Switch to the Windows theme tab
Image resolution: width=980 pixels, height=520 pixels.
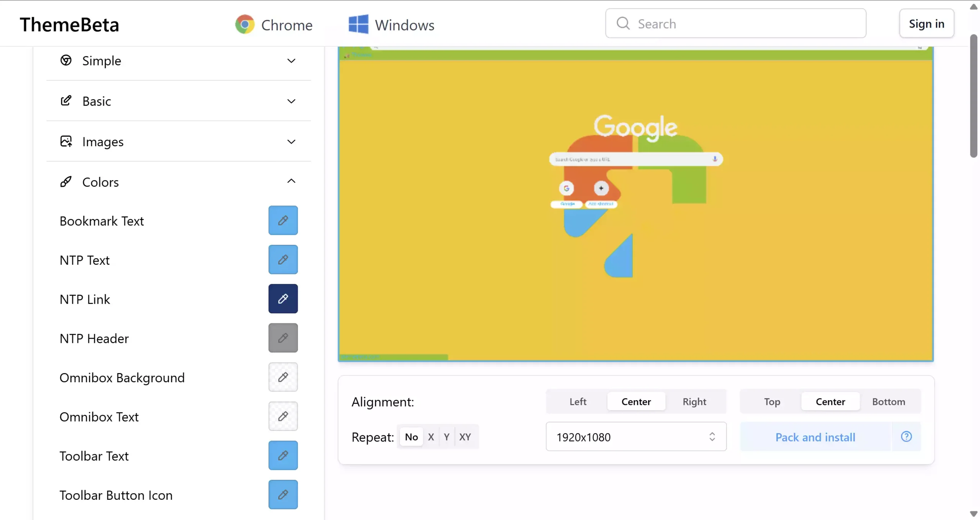(391, 24)
